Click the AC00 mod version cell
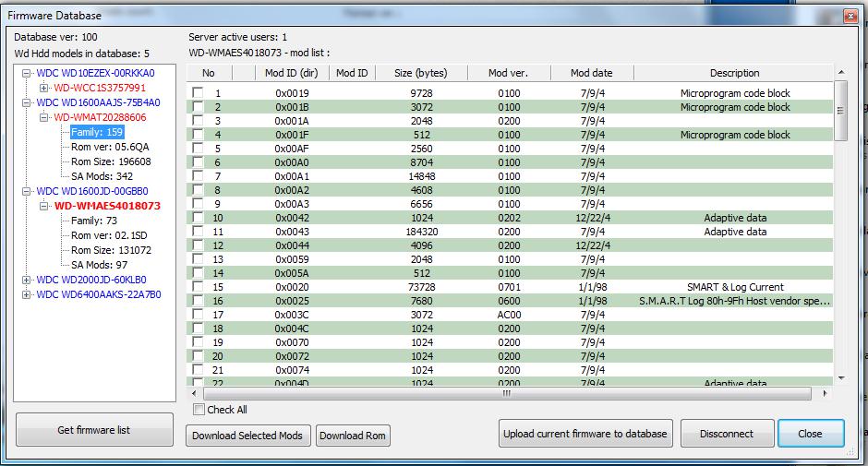The height and width of the screenshot is (466, 868). click(510, 315)
